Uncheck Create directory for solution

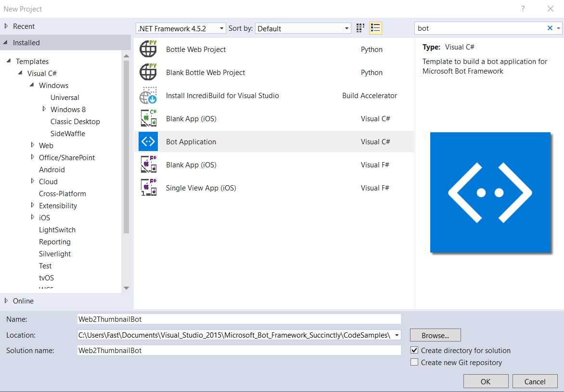point(414,350)
